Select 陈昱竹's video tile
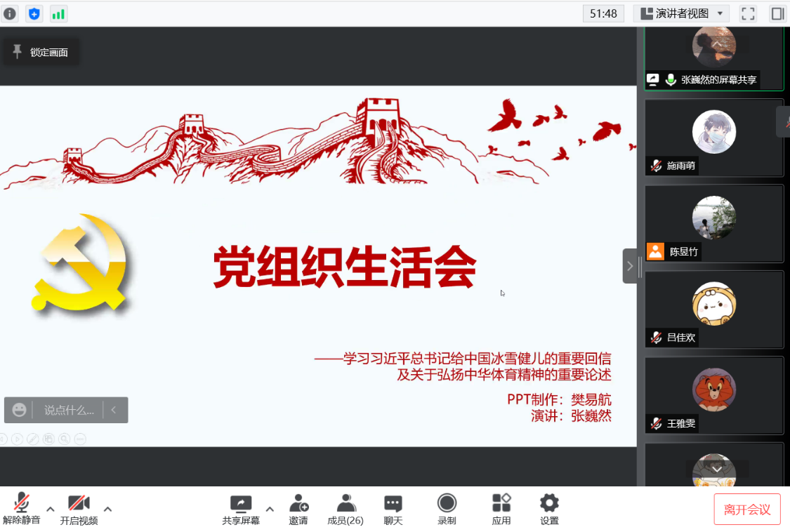This screenshot has height=532, width=790. point(714,224)
